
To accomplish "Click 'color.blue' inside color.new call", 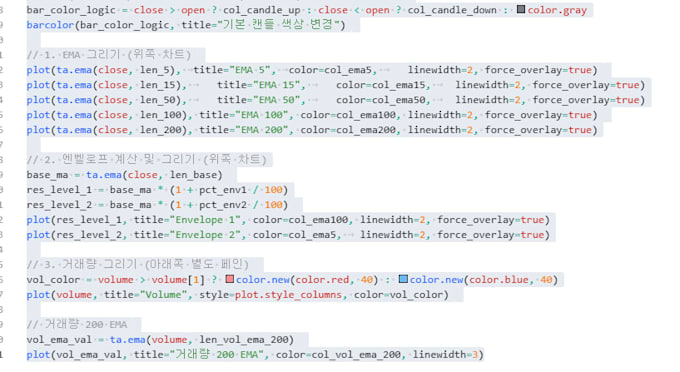I will [x=499, y=280].
